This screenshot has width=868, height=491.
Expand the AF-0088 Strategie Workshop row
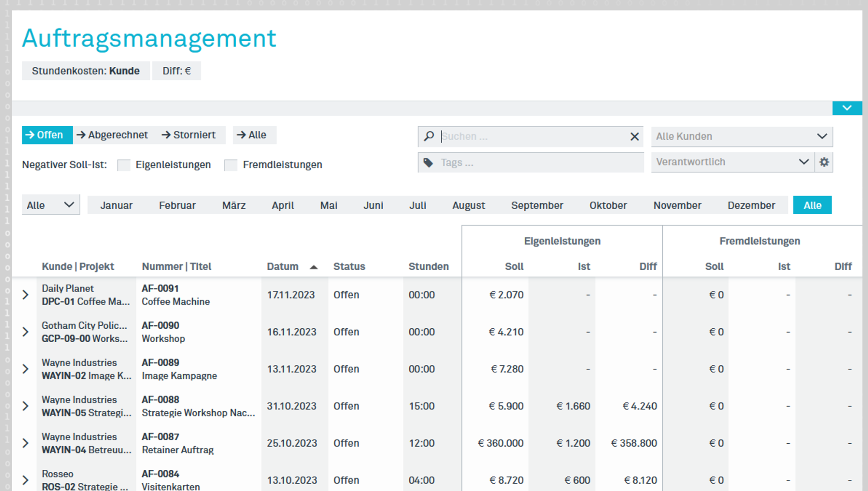click(26, 406)
